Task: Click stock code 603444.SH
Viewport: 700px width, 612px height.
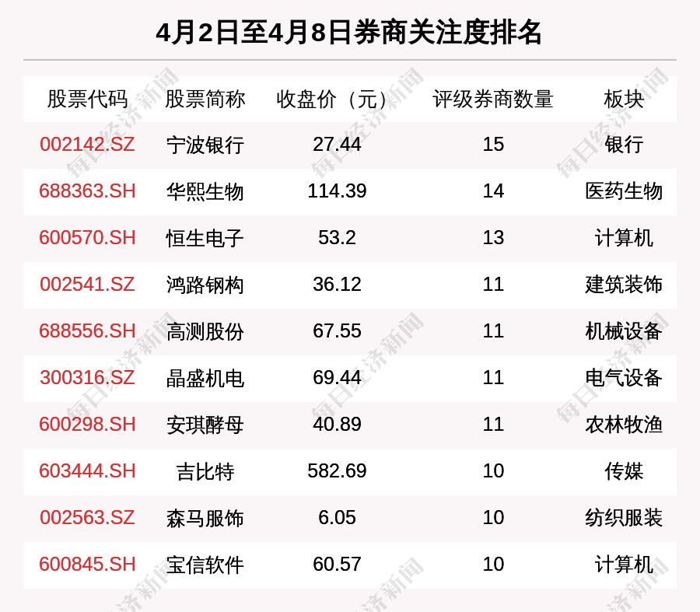Action: (87, 471)
